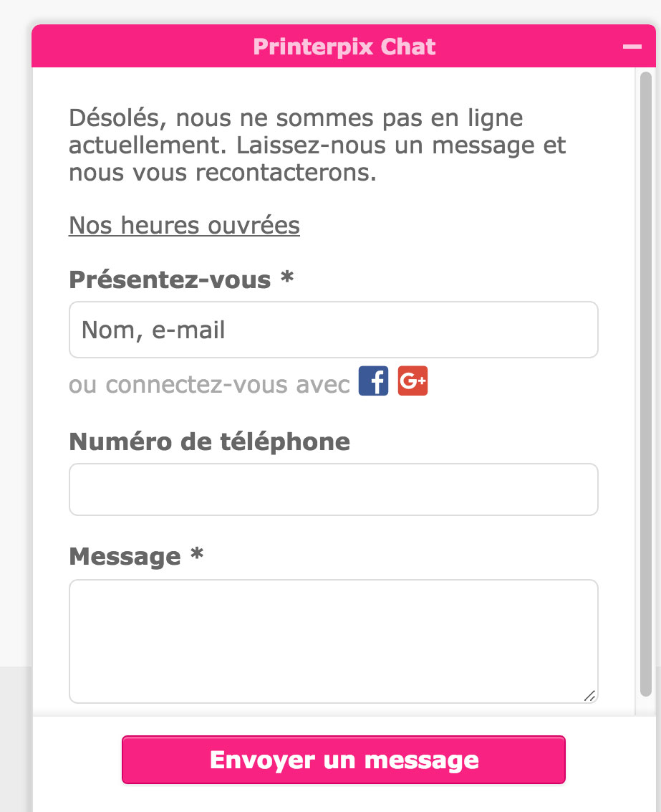Focus the required Présentez-vous field
661x812 pixels.
333,329
